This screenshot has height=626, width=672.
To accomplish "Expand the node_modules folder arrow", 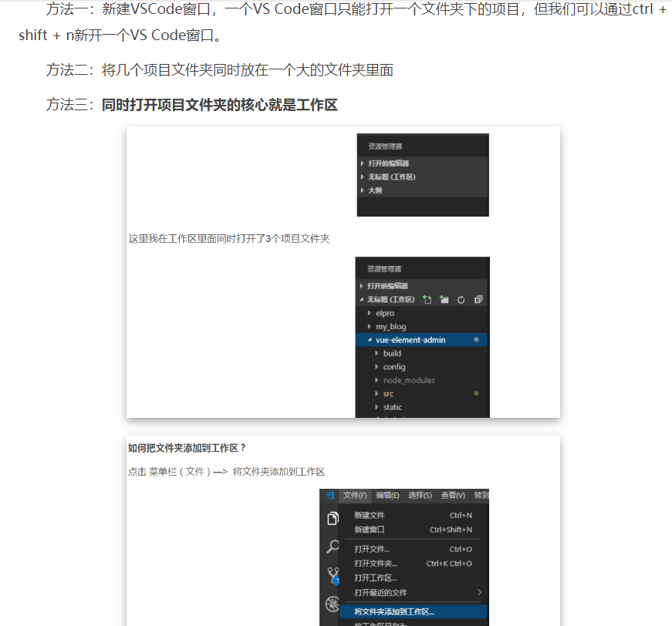I will pyautogui.click(x=377, y=380).
